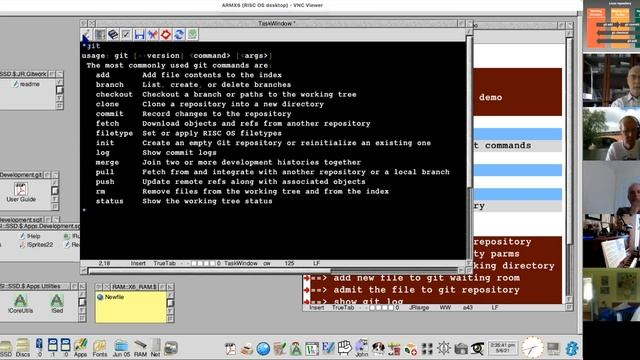Click the grey document icon in TaskWindow toolbar

click(100, 35)
